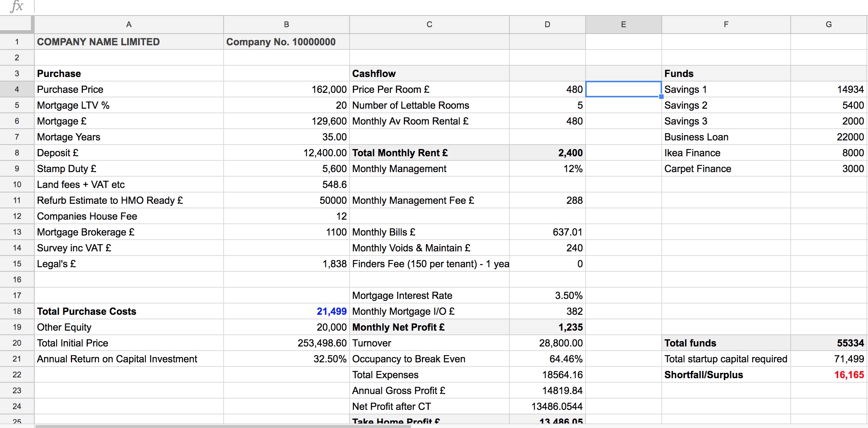868x428 pixels.
Task: Select column header G
Action: coord(828,24)
